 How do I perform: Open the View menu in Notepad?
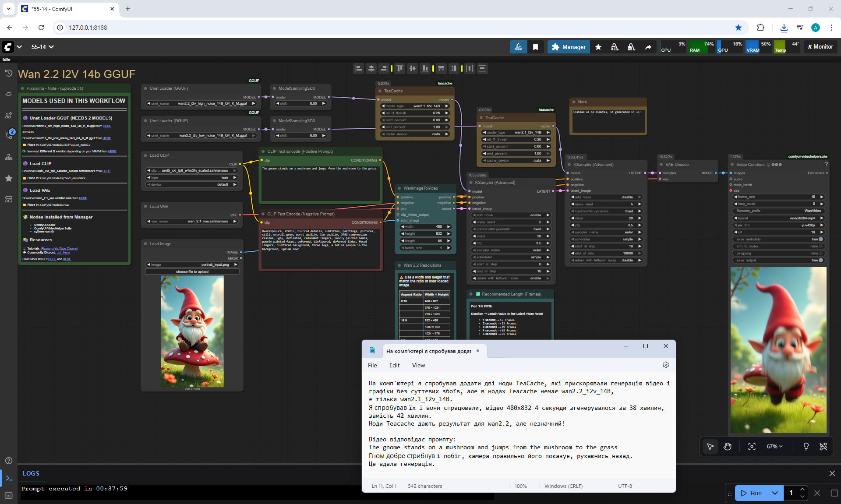418,365
